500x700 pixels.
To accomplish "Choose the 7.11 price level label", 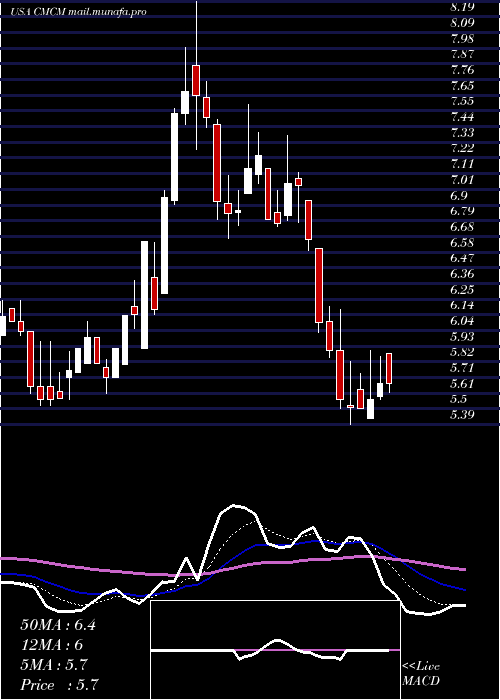I will tap(462, 164).
